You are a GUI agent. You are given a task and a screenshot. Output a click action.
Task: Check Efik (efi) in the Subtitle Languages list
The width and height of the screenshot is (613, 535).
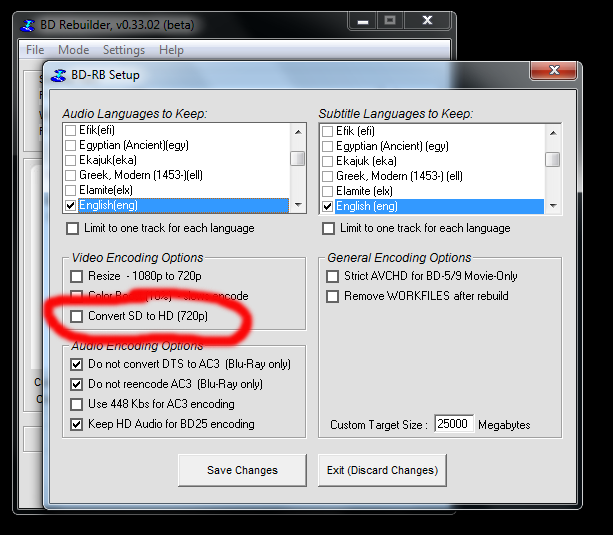327,131
